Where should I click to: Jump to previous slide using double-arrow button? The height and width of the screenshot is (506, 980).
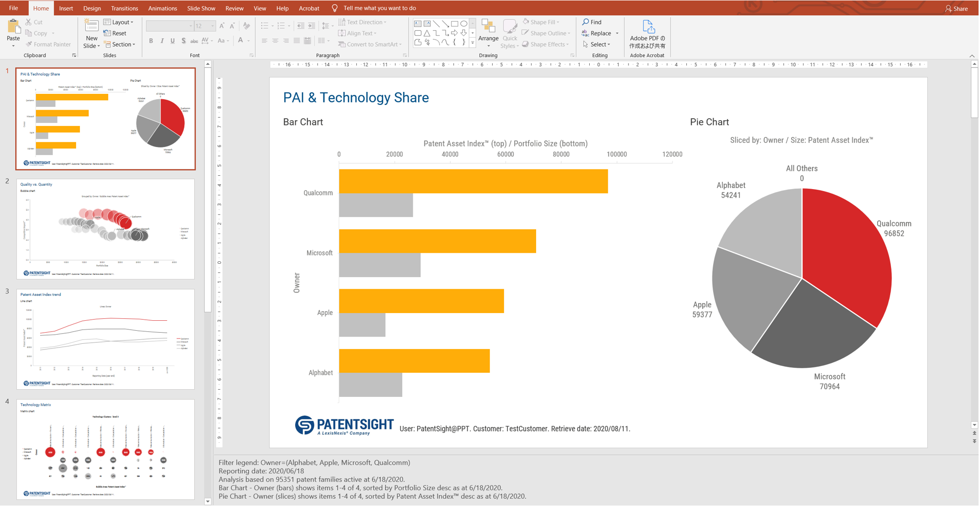(x=974, y=433)
